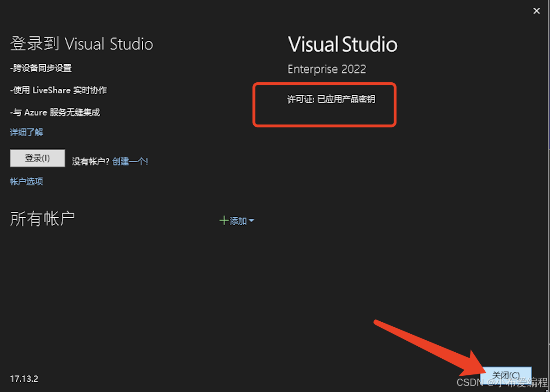Image resolution: width=550 pixels, height=392 pixels.
Task: Open the 帐户选项 account options link
Action: click(27, 181)
